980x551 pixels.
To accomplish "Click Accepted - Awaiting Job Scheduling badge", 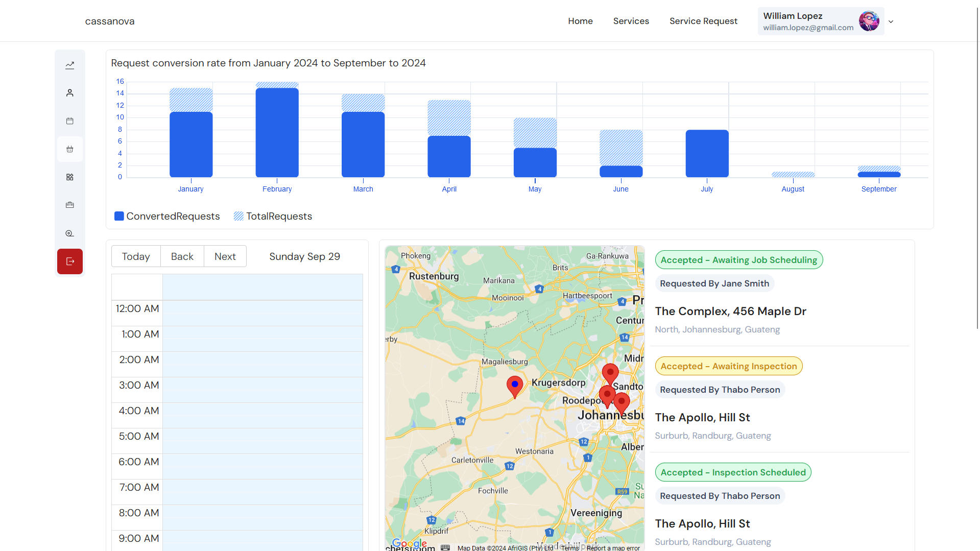I will (x=738, y=260).
